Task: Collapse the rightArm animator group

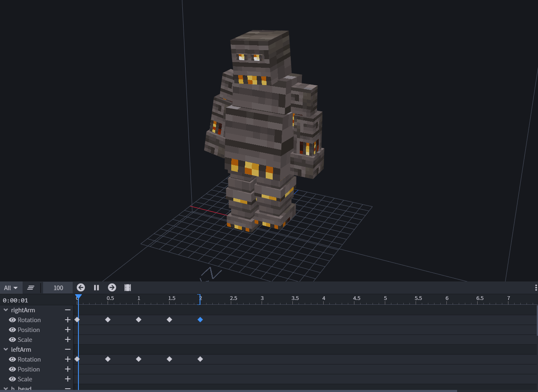Action: [6, 310]
